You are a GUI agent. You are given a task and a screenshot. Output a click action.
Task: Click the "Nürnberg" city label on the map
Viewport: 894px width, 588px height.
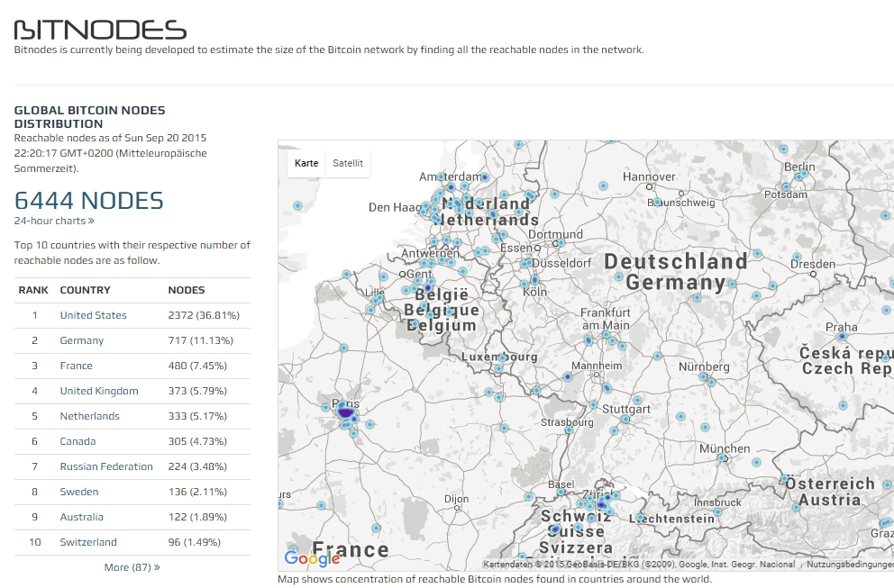click(704, 366)
